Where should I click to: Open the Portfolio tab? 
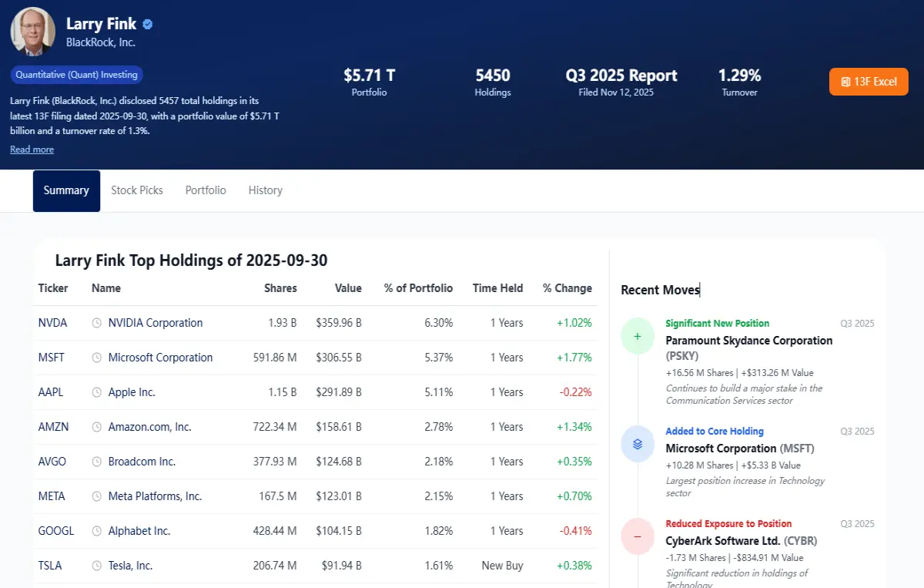point(206,190)
